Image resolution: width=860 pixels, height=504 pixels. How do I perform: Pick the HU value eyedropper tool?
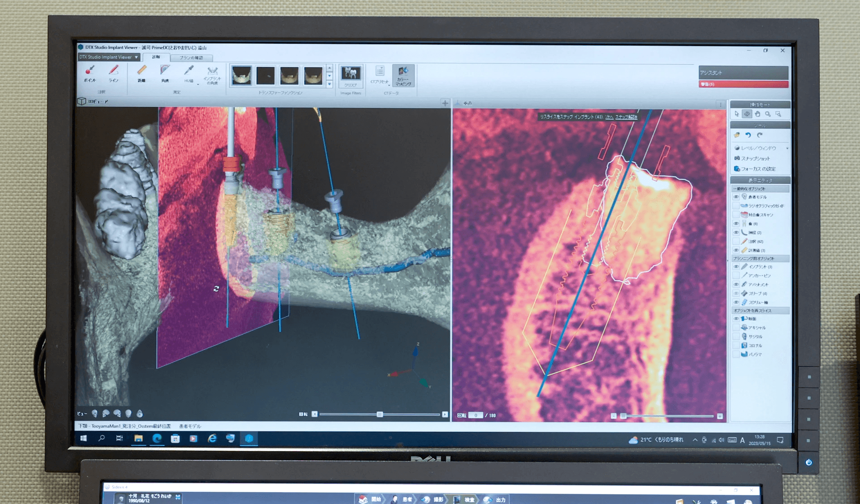tap(189, 74)
